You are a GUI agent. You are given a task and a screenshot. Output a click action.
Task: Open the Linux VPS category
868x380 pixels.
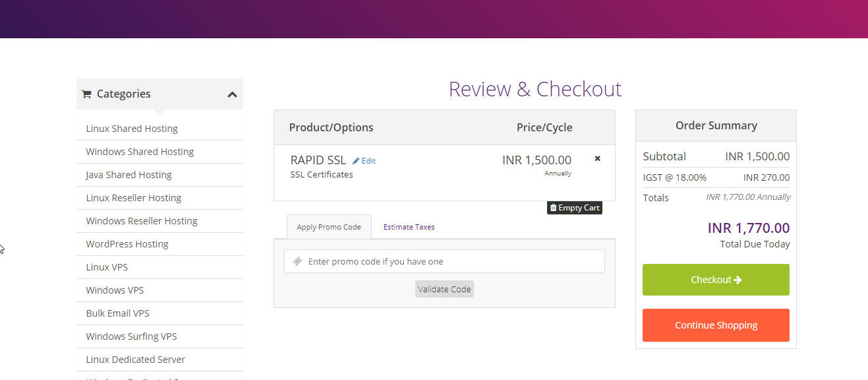107,267
